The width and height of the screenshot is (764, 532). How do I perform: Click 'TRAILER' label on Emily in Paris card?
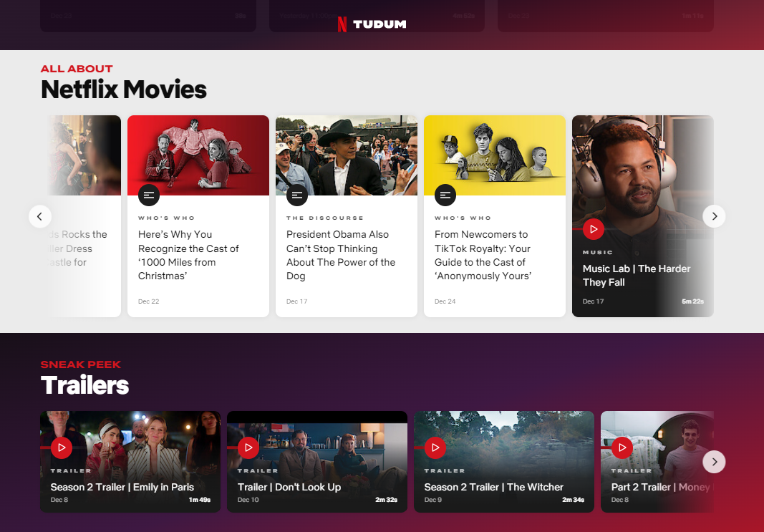point(71,470)
